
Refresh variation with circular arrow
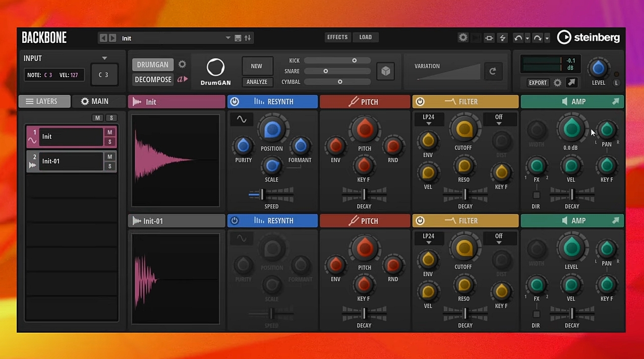pos(493,71)
